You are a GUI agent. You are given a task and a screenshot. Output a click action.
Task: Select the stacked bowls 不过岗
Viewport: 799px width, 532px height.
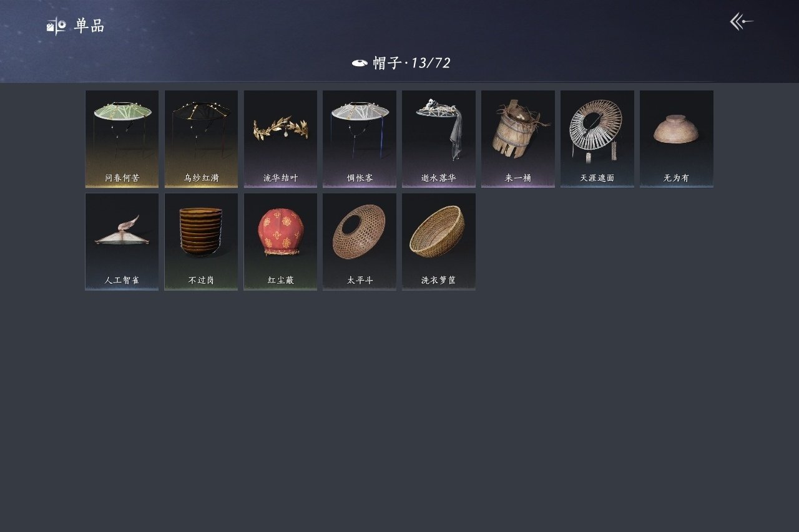[201, 242]
